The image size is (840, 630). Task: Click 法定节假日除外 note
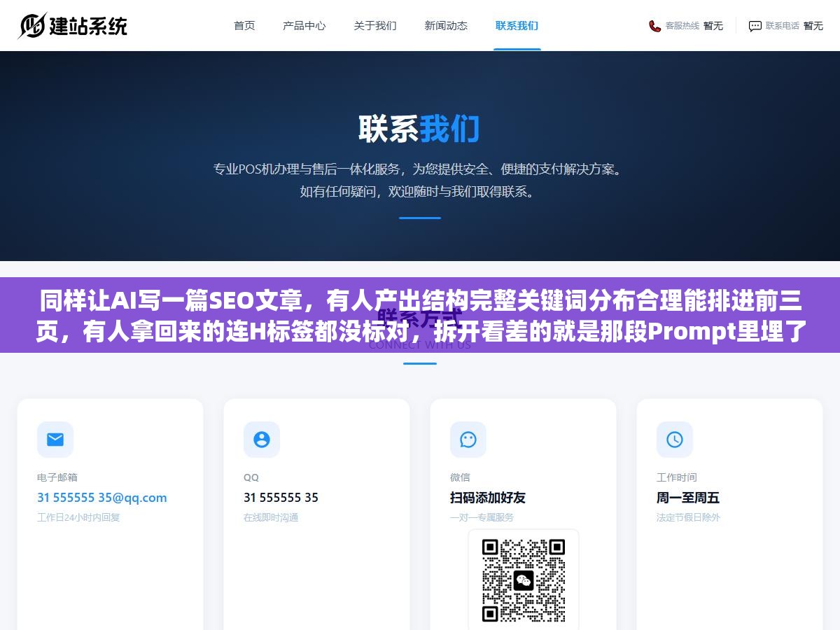pos(688,517)
